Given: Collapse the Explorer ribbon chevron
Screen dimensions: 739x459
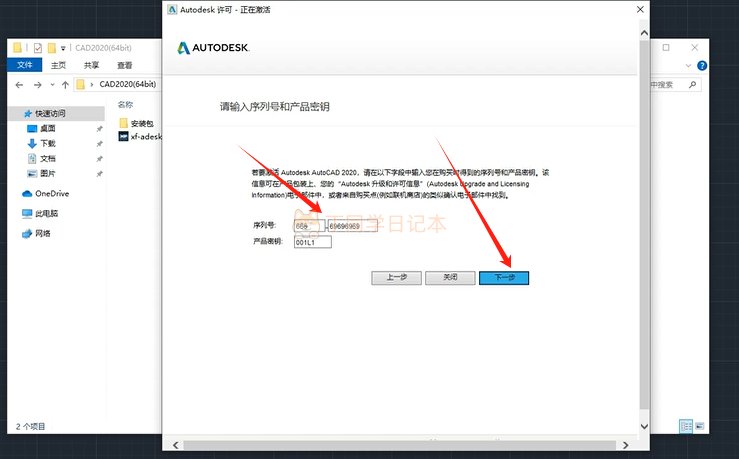Looking at the screenshot, I should point(689,66).
